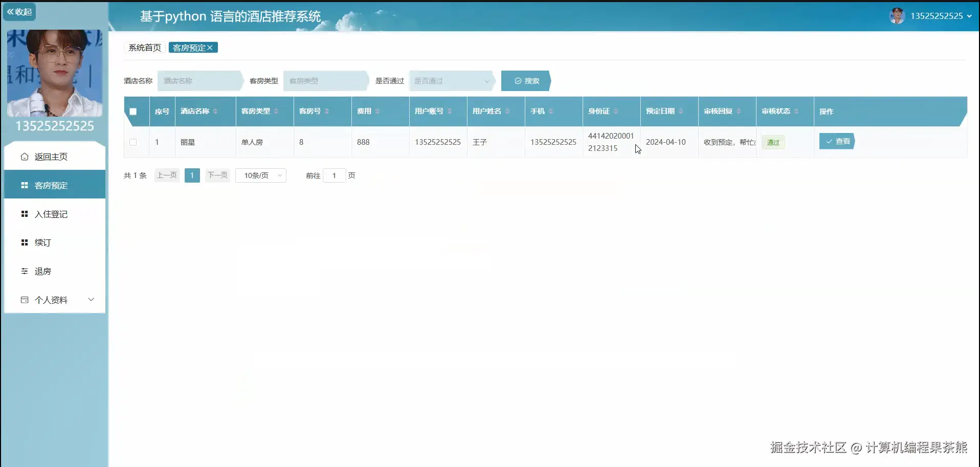Image resolution: width=980 pixels, height=467 pixels.
Task: Expand the 个人资料 submenu chevron
Action: (91, 299)
